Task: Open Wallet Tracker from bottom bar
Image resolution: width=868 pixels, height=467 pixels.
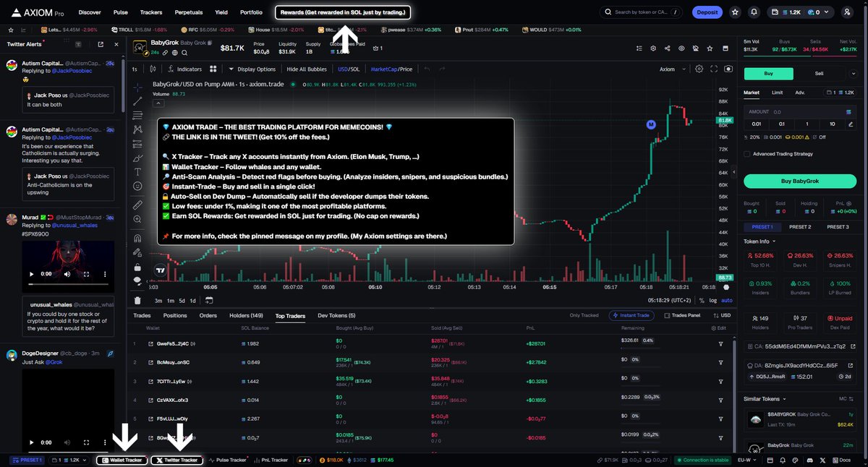Action: [122, 460]
